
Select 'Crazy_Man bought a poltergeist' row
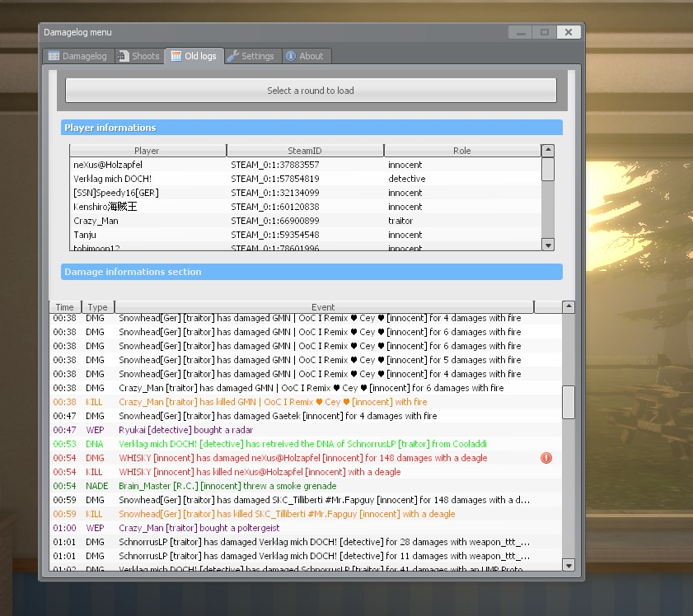pos(306,528)
